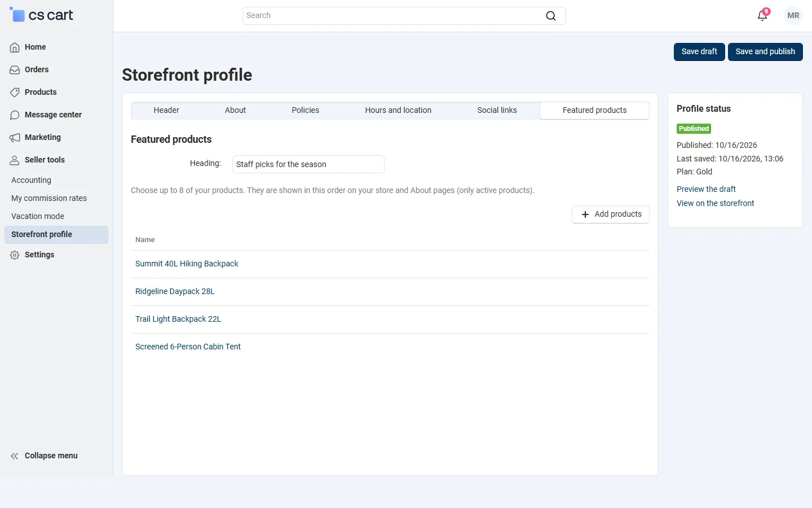Click the search magnifier icon
The width and height of the screenshot is (812, 508).
pos(551,16)
